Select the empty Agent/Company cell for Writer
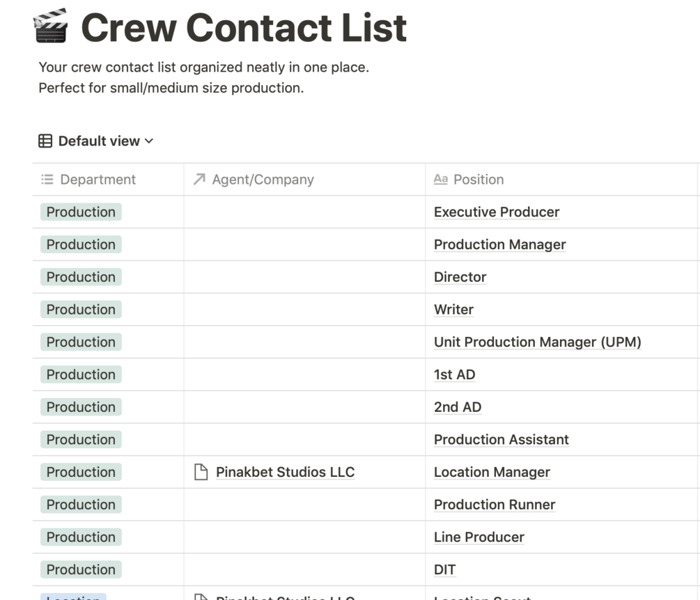This screenshot has height=600, width=700. 304,310
